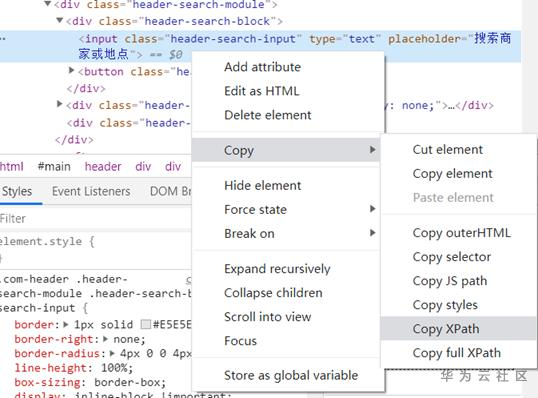Screen dimensions: 538x398
Task: Expand the border-right property shorthand
Action: 106,339
